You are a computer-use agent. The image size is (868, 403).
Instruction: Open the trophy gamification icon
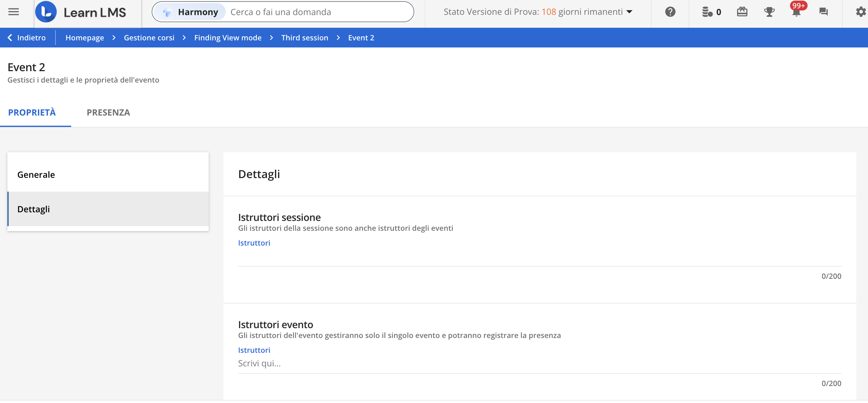pyautogui.click(x=769, y=12)
